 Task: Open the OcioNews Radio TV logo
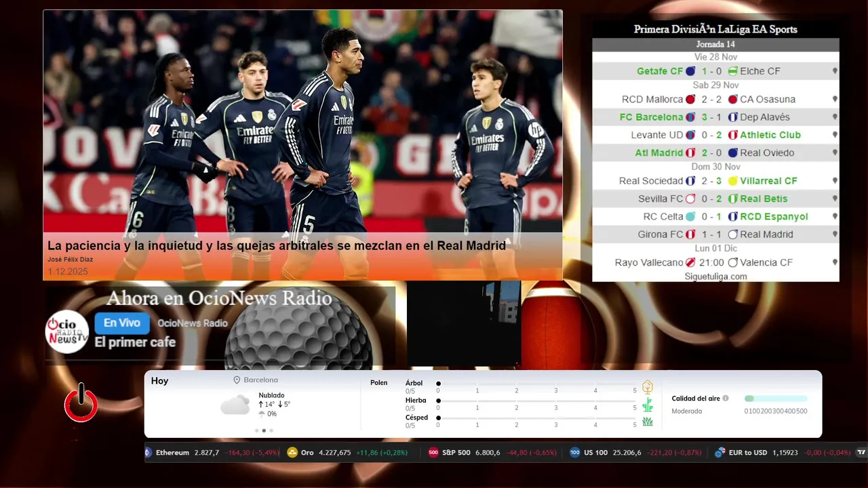[x=67, y=331]
